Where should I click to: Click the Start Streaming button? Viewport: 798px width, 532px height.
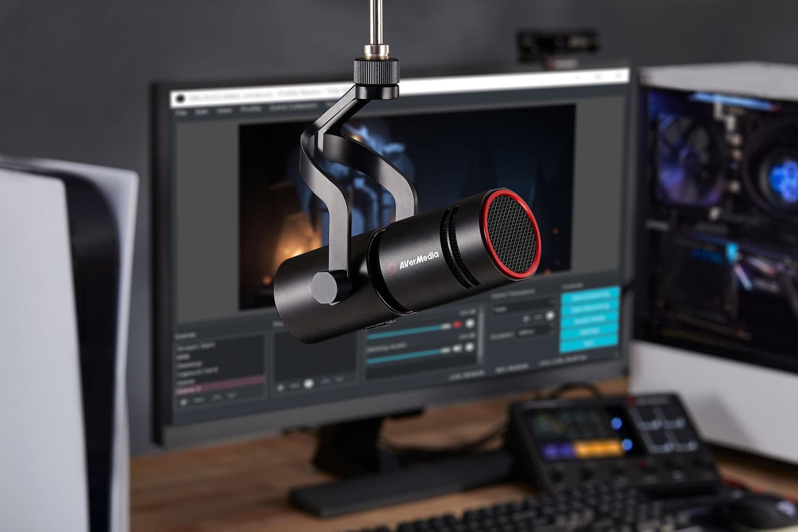591,295
